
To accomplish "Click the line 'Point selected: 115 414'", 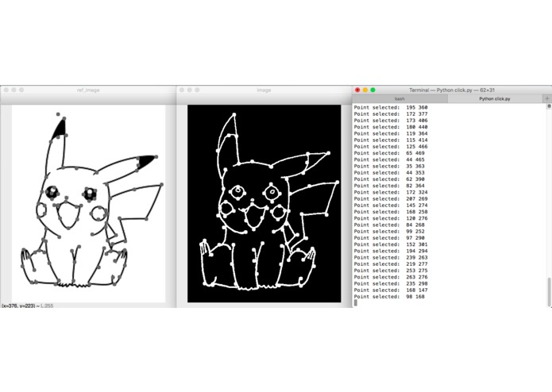I will (x=391, y=140).
